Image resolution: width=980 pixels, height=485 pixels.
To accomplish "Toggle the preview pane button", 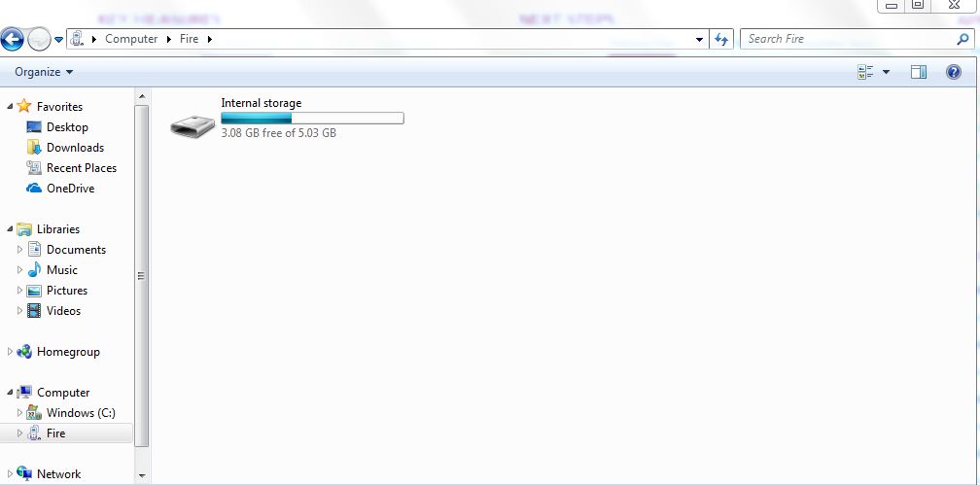I will point(919,72).
